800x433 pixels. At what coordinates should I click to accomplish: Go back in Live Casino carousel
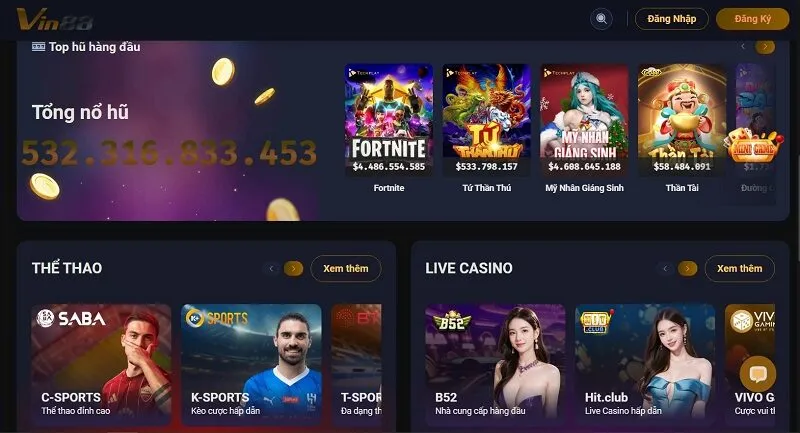[x=665, y=268]
